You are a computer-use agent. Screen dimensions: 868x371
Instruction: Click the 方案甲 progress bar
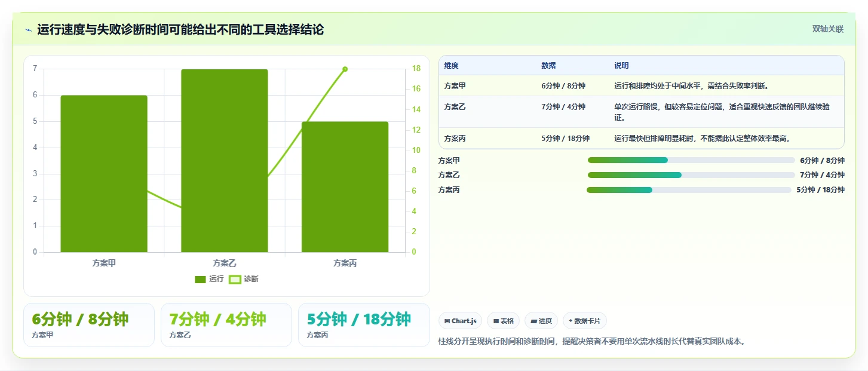click(x=691, y=160)
